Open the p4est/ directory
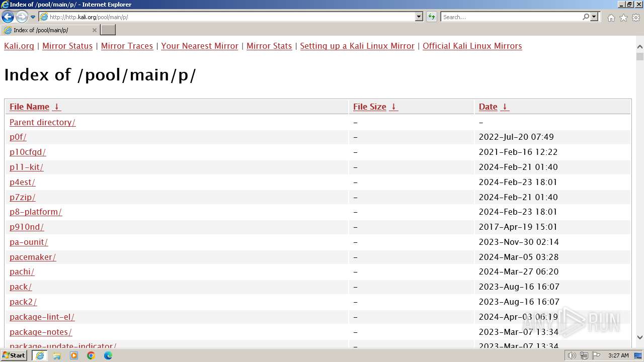The width and height of the screenshot is (644, 362). point(22,182)
